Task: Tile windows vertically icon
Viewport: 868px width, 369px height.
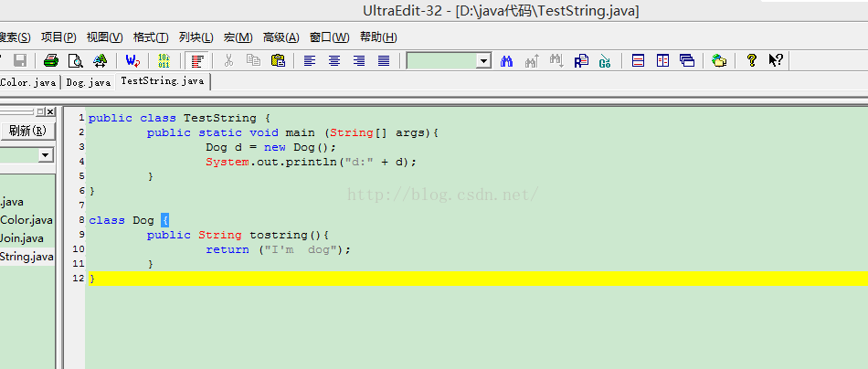Action: 662,60
